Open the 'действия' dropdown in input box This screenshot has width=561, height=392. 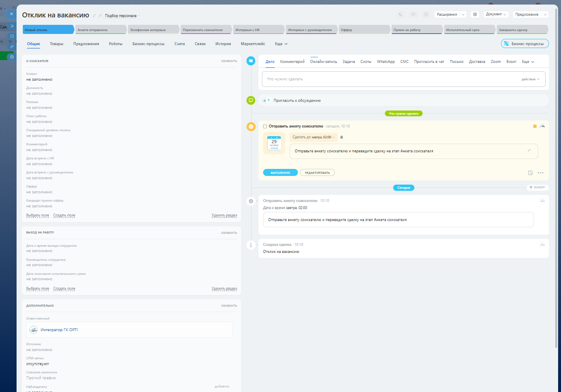pos(530,79)
